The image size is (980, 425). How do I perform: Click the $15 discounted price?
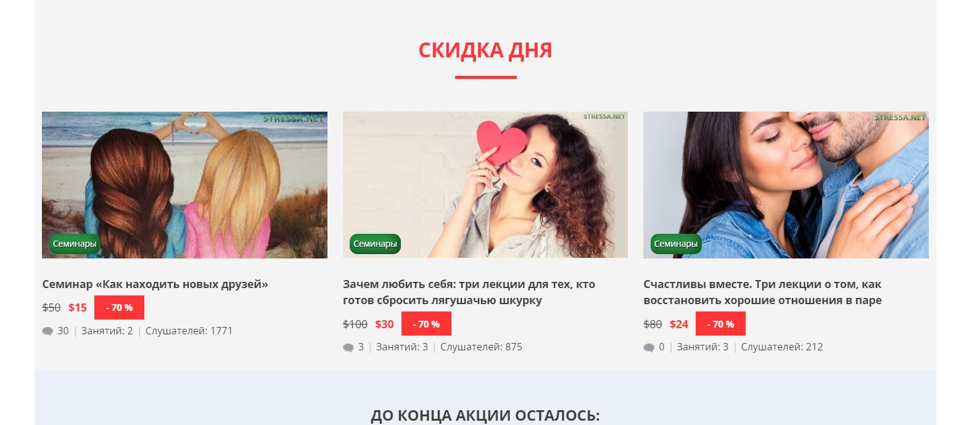(x=78, y=307)
